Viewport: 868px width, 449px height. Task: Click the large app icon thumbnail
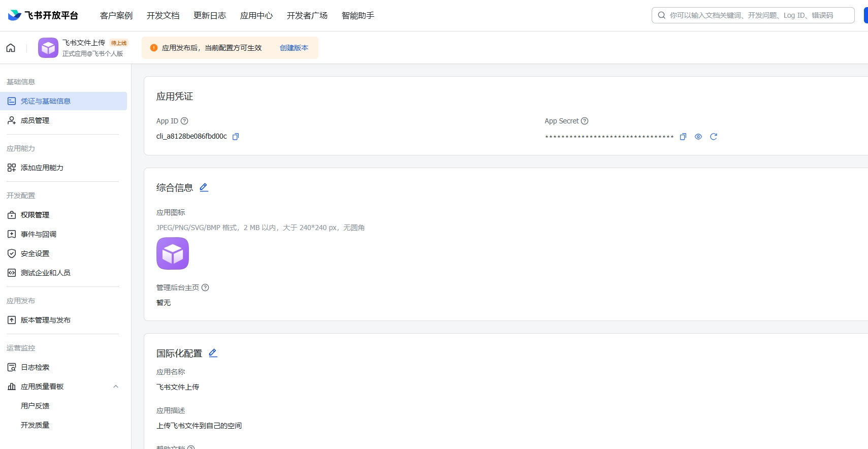173,253
